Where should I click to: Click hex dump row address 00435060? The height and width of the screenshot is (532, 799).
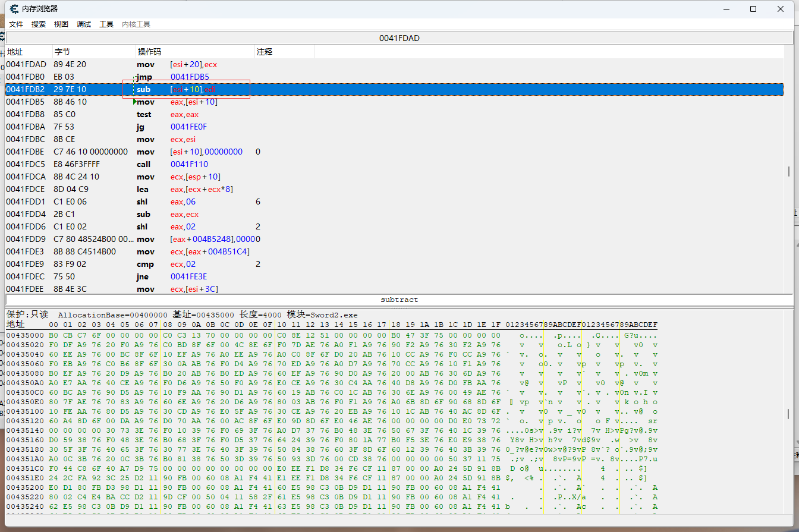[x=26, y=364]
